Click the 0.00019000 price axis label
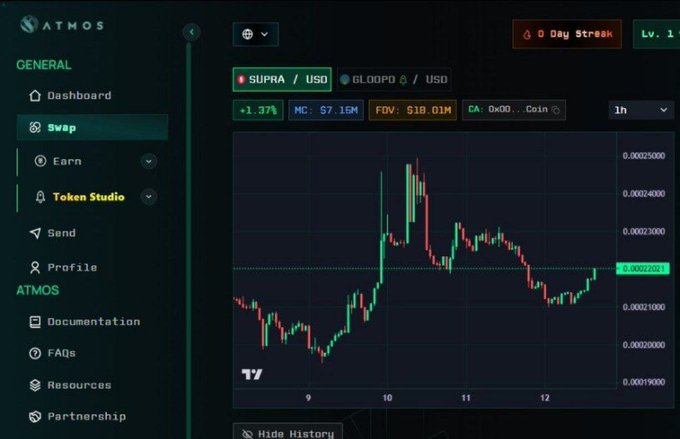 point(644,382)
